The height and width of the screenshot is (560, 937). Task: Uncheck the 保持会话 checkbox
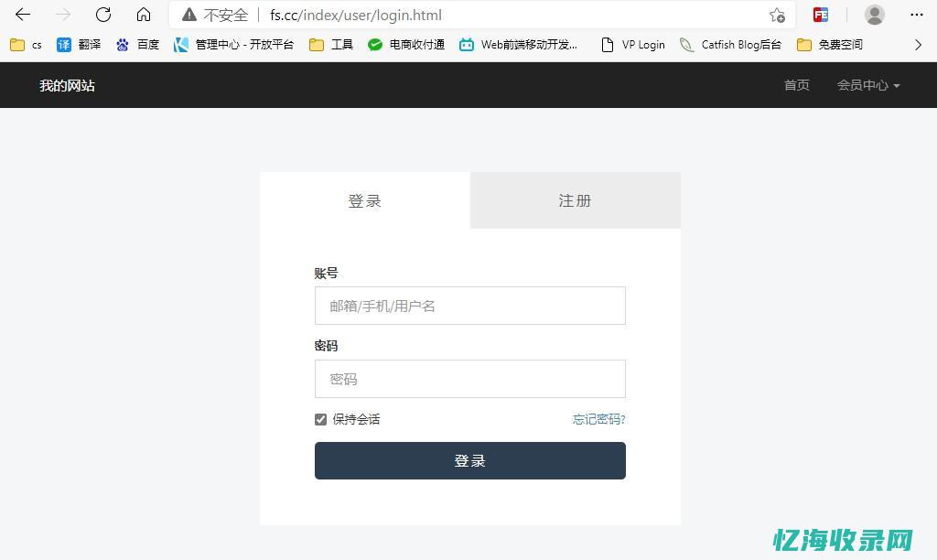320,419
